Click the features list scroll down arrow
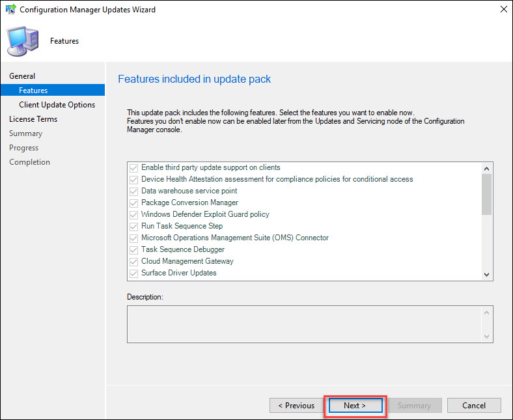513x420 pixels. point(486,275)
